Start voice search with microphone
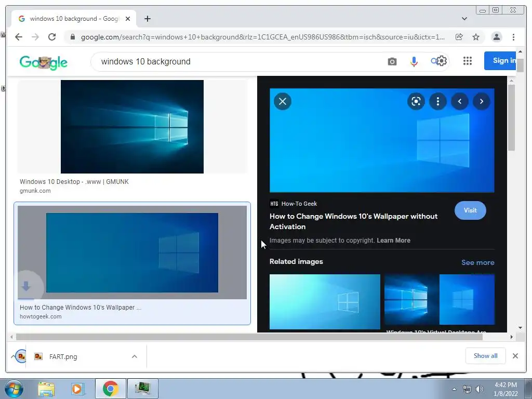 (x=414, y=61)
